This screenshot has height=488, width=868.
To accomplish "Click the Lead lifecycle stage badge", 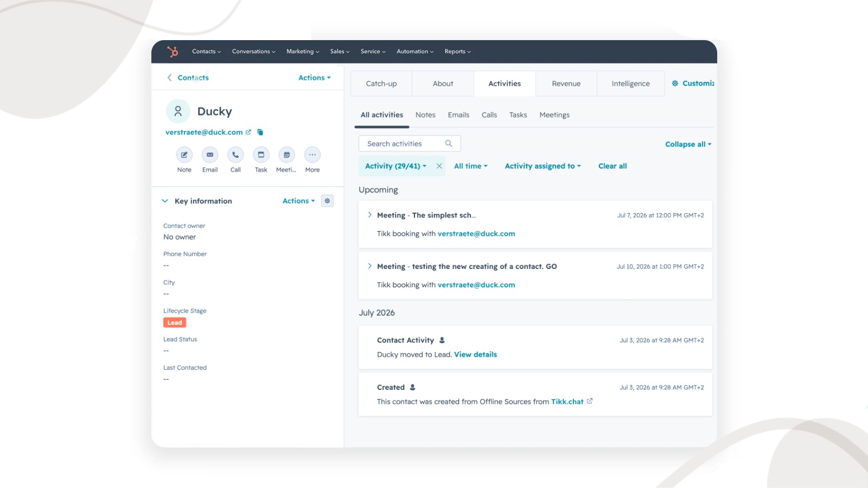I will pyautogui.click(x=175, y=323).
